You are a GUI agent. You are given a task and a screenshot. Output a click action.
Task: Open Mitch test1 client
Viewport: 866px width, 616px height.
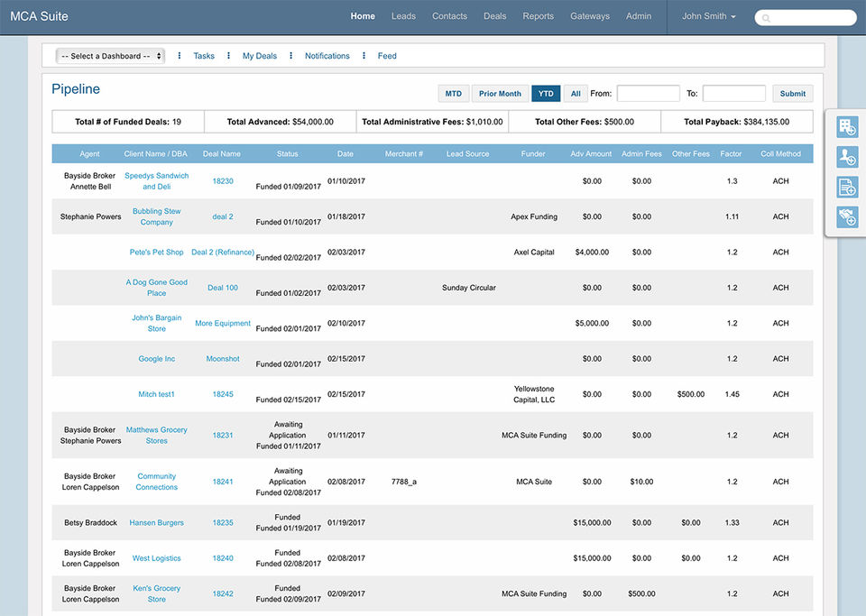pyautogui.click(x=156, y=394)
